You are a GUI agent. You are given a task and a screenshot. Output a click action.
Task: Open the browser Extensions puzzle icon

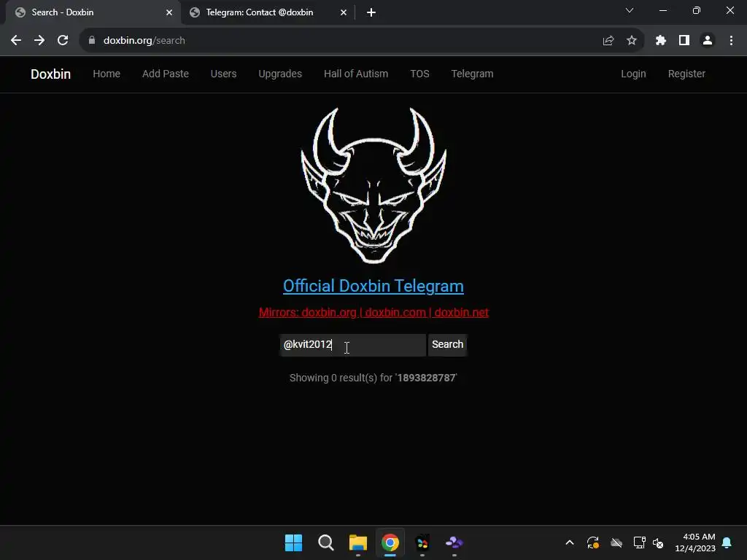pos(661,41)
